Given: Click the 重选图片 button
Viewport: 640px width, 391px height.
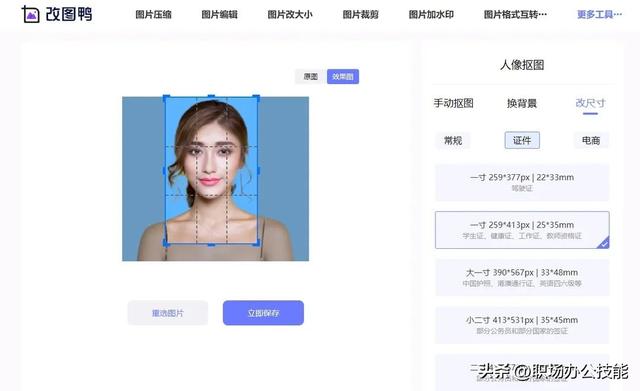Looking at the screenshot, I should pyautogui.click(x=168, y=313).
